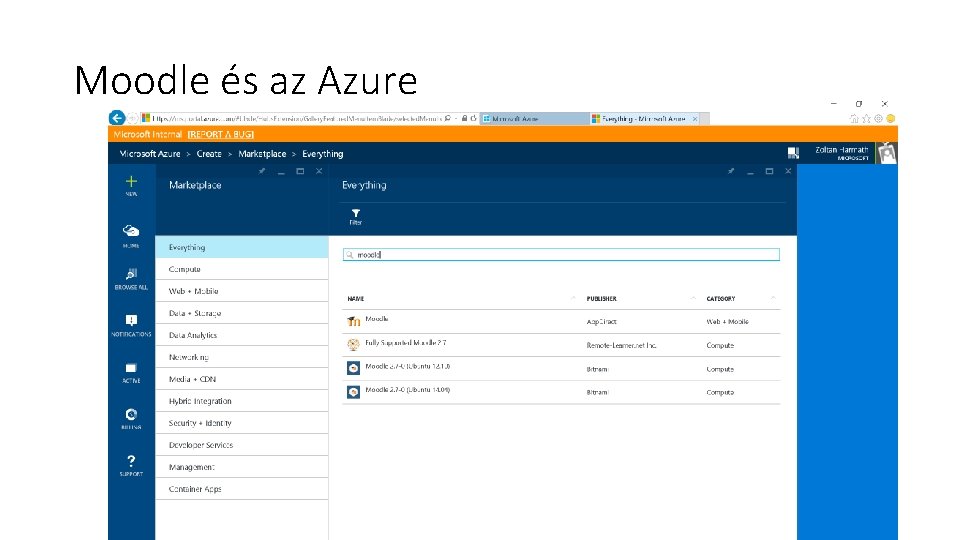Pin the Marketplace blade
The image size is (960, 540).
[262, 171]
